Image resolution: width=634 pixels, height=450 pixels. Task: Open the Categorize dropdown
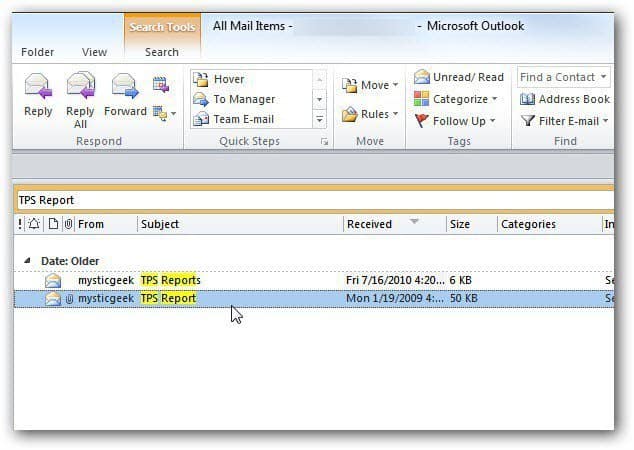(455, 99)
